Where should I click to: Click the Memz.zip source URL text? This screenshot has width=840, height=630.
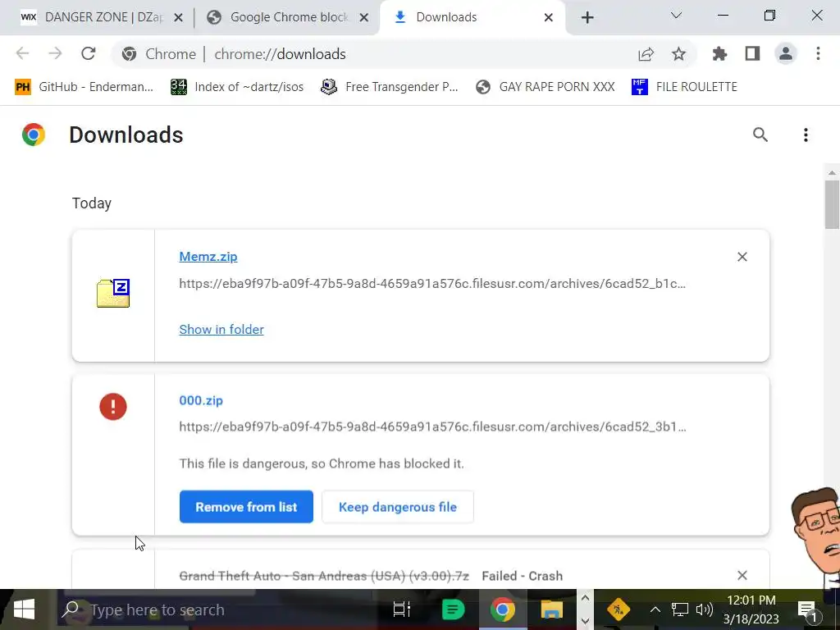tap(432, 284)
